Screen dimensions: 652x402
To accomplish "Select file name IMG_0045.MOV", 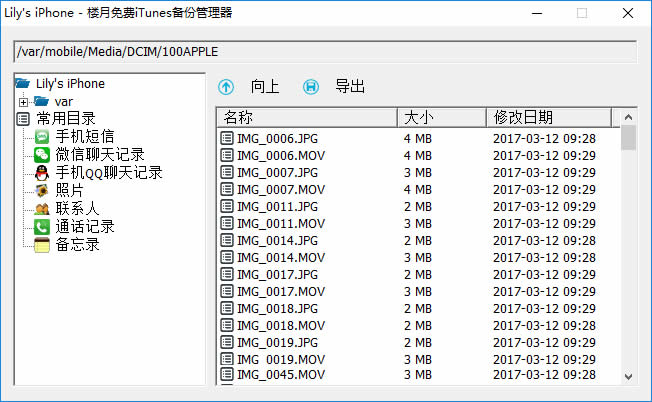I will [x=281, y=375].
